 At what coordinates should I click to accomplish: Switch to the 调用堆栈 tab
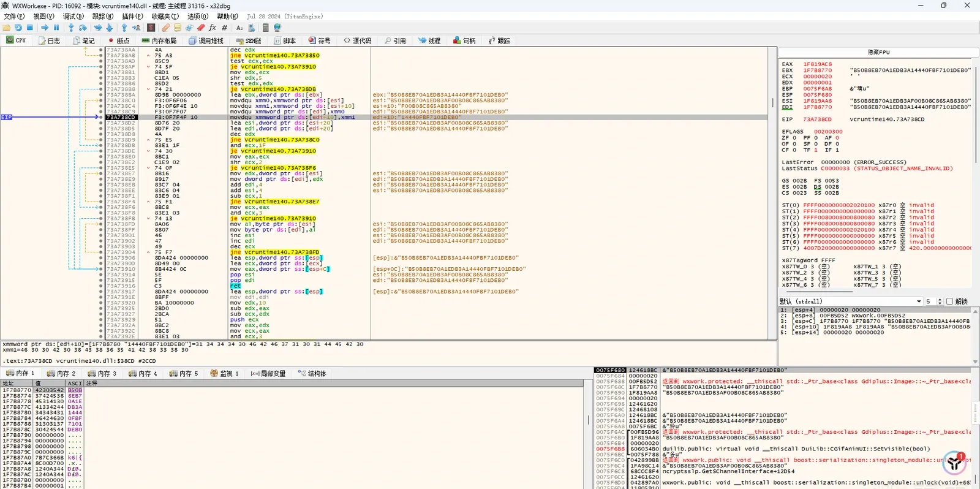206,41
